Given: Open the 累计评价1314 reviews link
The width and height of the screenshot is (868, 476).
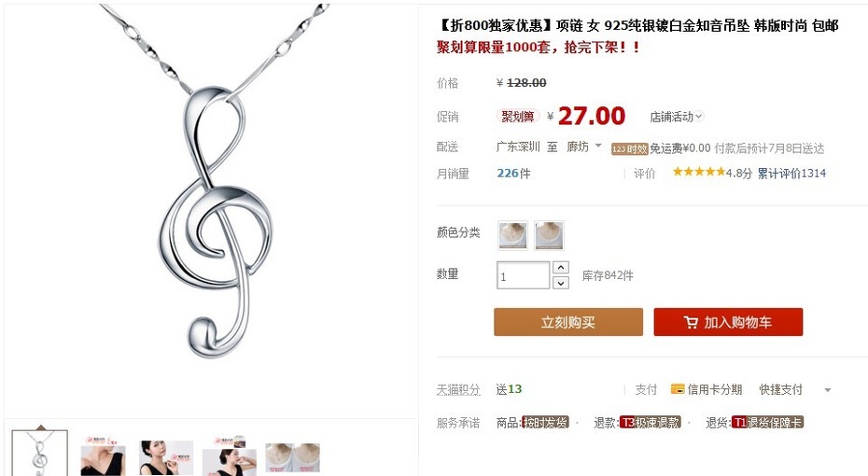Looking at the screenshot, I should click(x=791, y=174).
